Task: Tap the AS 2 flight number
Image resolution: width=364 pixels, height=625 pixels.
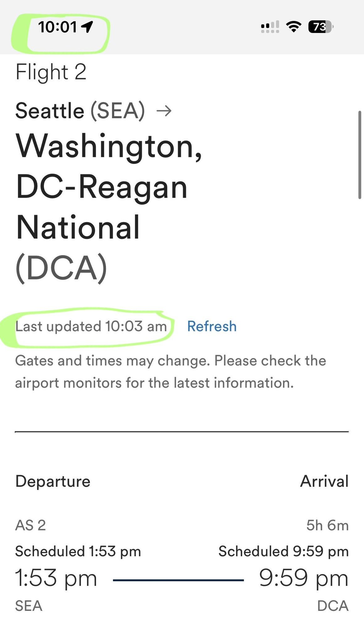Action: tap(30, 525)
